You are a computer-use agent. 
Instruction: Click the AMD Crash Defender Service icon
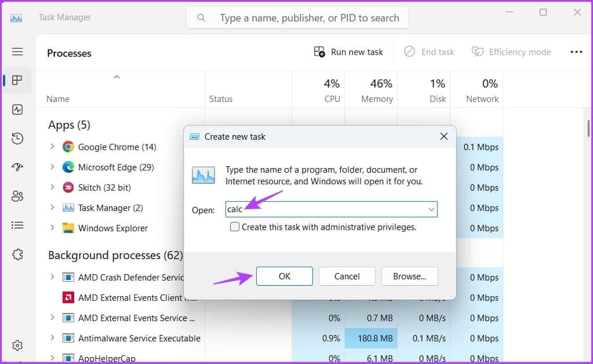coord(68,277)
